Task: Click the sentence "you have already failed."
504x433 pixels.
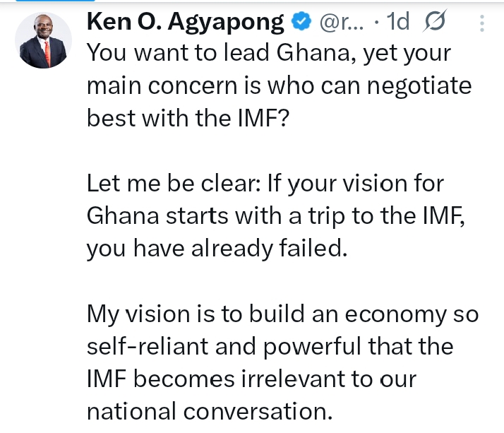Action: [217, 249]
